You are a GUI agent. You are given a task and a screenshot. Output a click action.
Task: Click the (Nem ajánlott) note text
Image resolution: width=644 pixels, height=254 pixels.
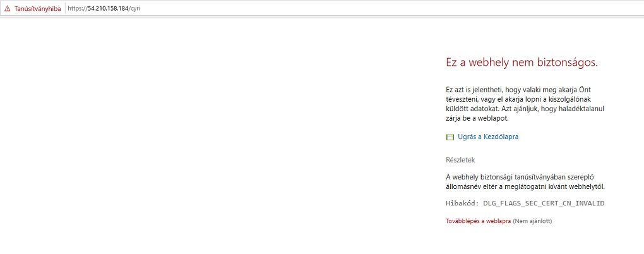coord(532,221)
